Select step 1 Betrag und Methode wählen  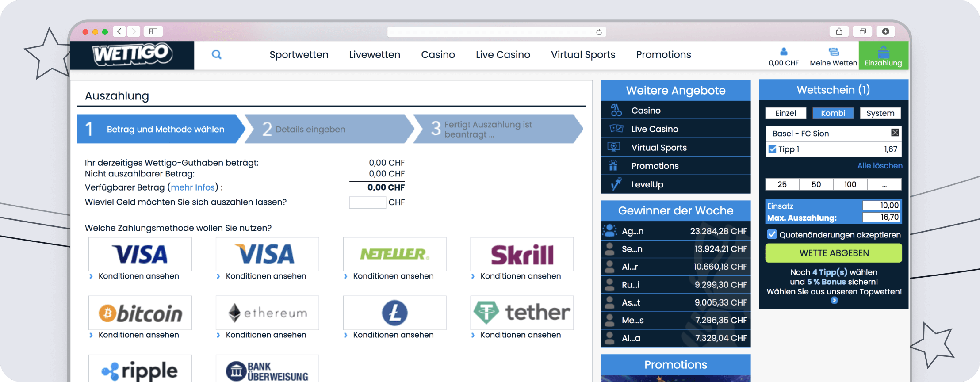[x=161, y=129]
